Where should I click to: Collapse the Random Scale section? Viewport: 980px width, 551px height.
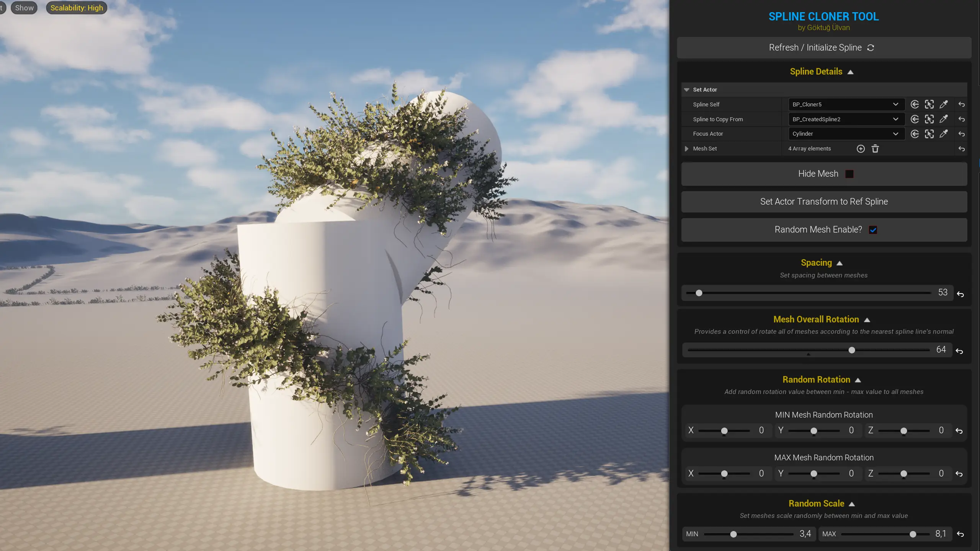852,504
